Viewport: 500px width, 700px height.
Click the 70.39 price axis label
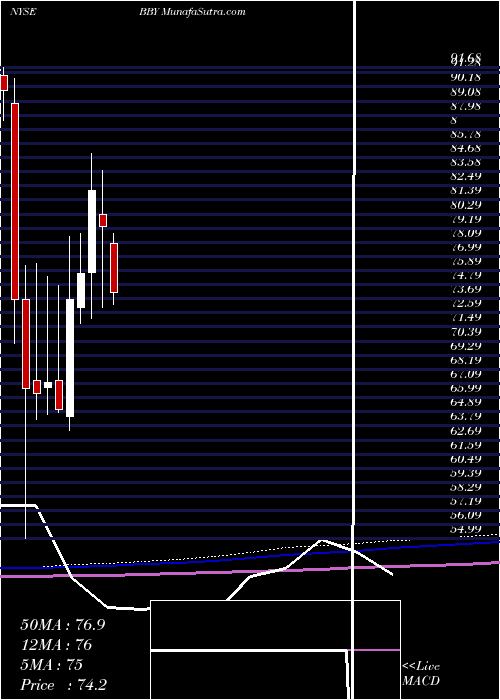point(465,332)
